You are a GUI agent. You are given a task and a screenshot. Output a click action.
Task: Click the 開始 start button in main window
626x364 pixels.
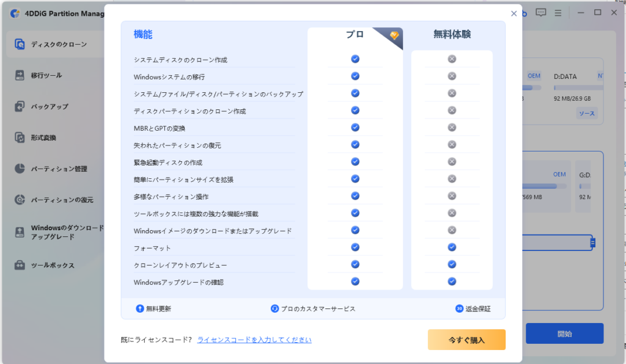coord(564,333)
